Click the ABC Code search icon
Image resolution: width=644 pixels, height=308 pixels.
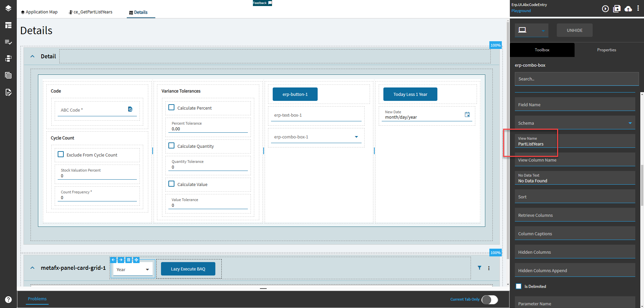pos(130,109)
